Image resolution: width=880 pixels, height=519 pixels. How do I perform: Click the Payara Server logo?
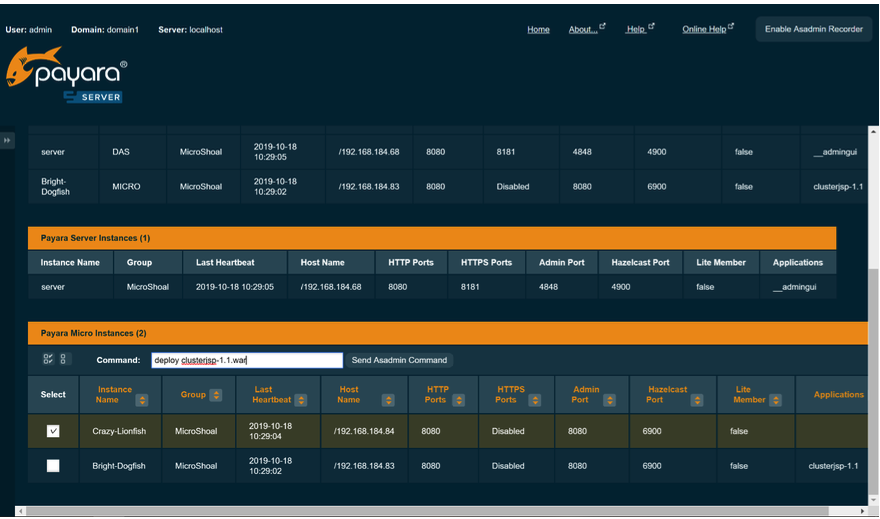(x=66, y=76)
